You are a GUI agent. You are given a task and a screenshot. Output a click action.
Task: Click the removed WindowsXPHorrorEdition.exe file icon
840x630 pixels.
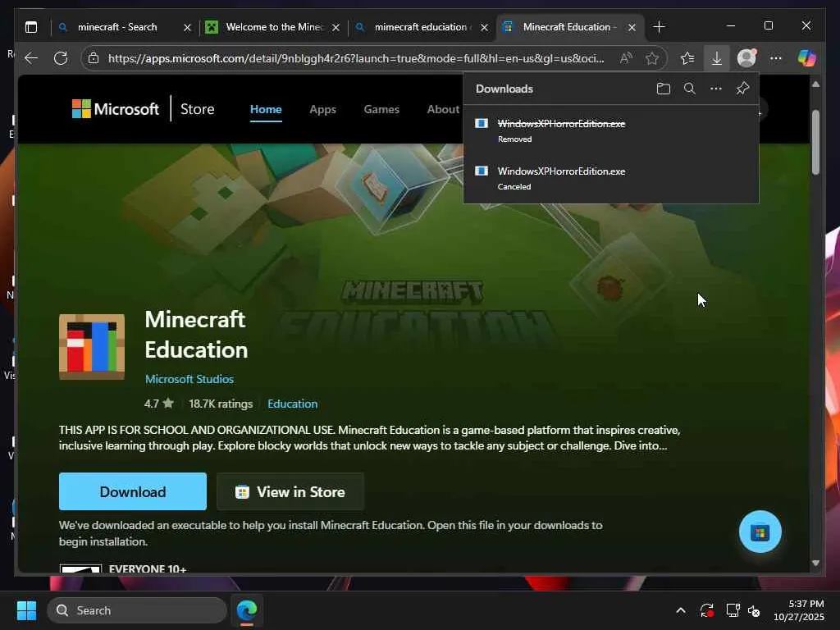481,124
